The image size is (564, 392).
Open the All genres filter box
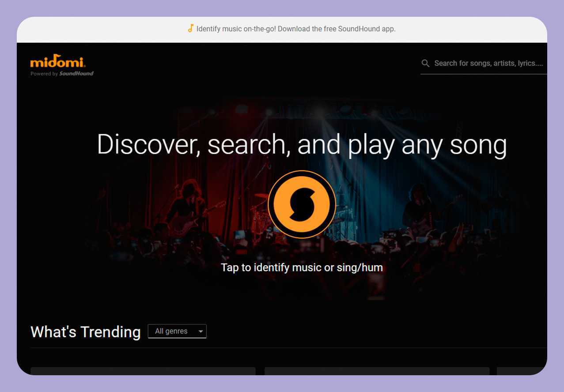pyautogui.click(x=172, y=332)
